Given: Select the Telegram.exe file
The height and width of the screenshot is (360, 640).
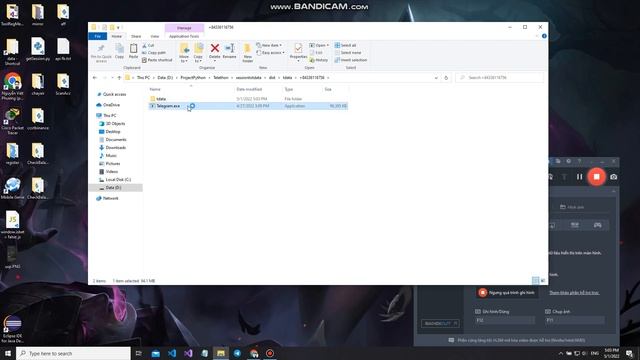Looking at the screenshot, I should [x=168, y=106].
